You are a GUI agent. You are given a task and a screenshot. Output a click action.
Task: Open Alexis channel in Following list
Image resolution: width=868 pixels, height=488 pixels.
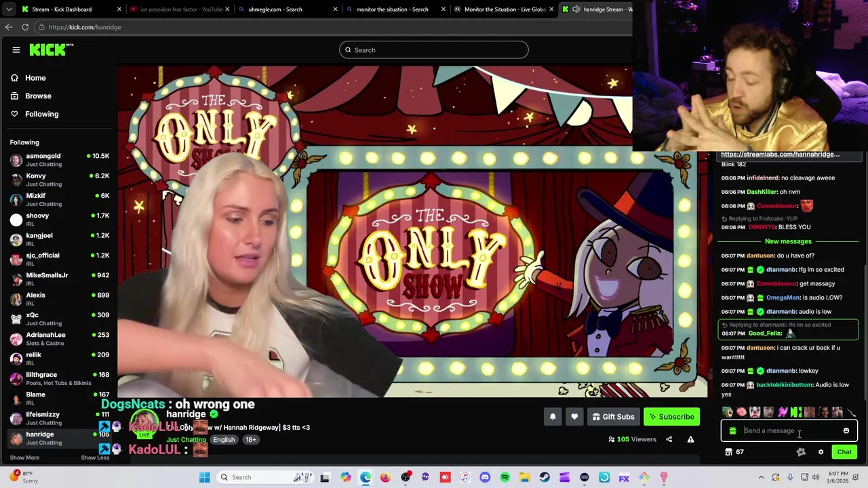click(60, 299)
